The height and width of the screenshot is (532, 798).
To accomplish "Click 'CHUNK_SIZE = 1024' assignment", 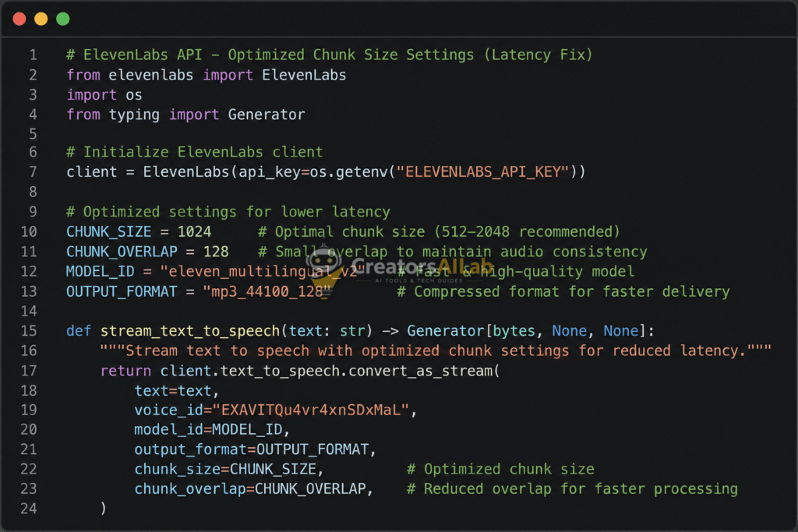I will coord(139,232).
